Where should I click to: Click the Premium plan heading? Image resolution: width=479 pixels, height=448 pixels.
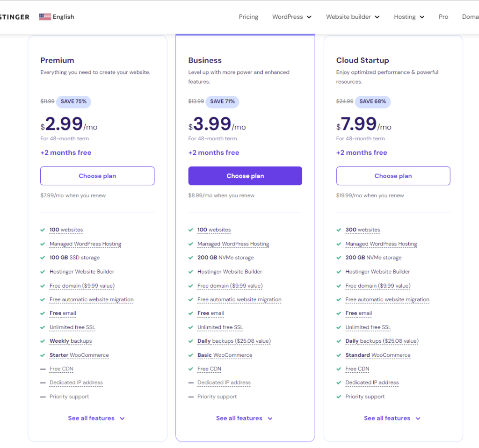tap(57, 60)
